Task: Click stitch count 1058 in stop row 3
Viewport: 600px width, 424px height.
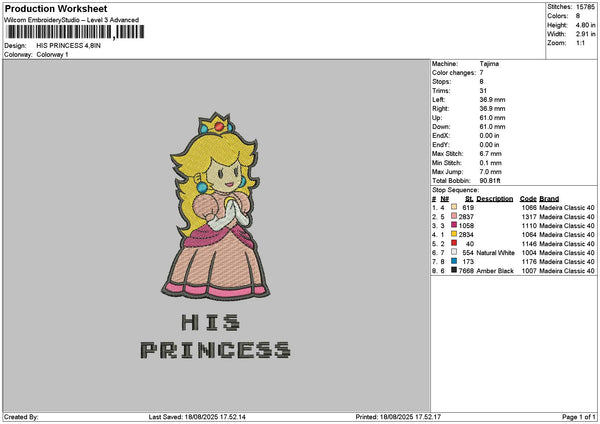Action: click(x=466, y=225)
